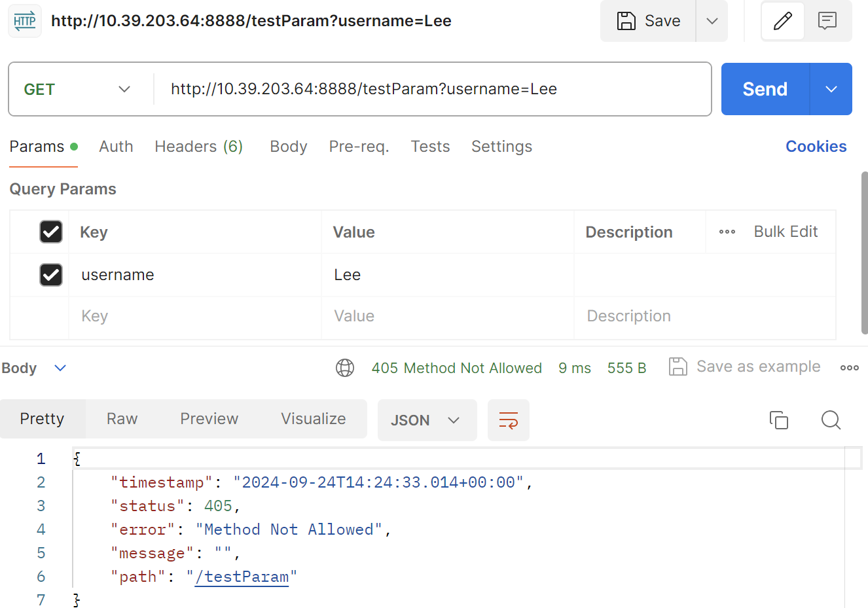Copy the response body with copy icon
The height and width of the screenshot is (608, 868).
click(x=779, y=420)
